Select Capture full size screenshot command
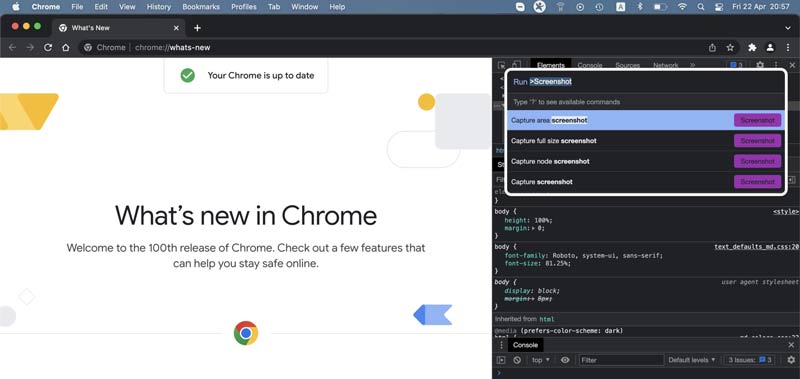800x379 pixels. (645, 141)
